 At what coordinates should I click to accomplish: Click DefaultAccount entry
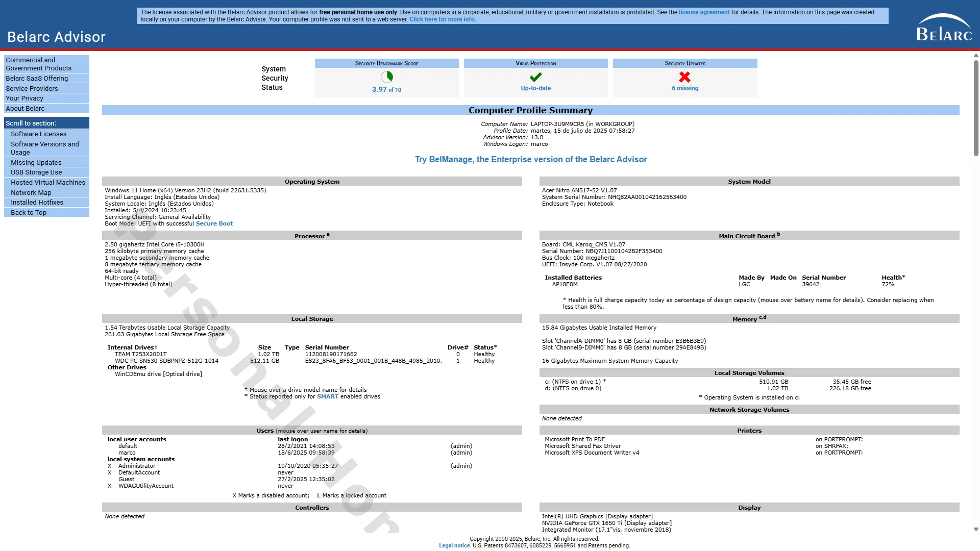[139, 472]
